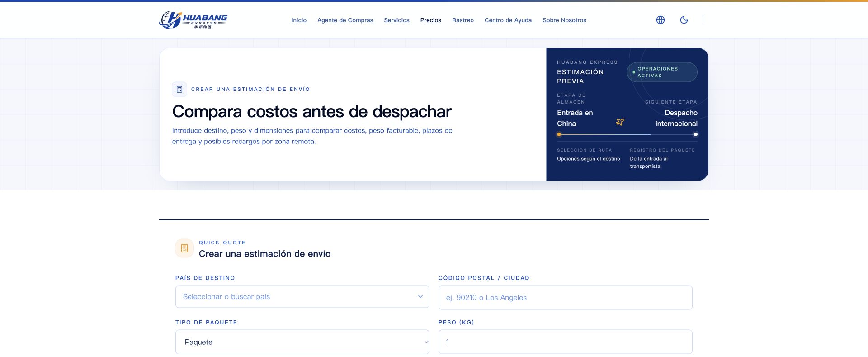Visit the Centro de Ayuda link
The image size is (868, 357).
coord(508,20)
